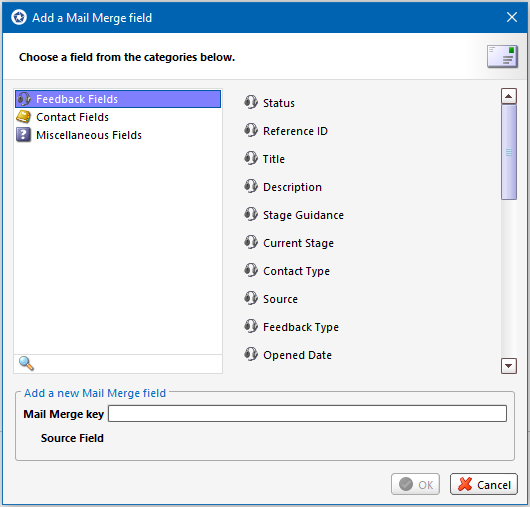Screen dimensions: 530x507
Task: Click the Cancel button
Action: (484, 484)
